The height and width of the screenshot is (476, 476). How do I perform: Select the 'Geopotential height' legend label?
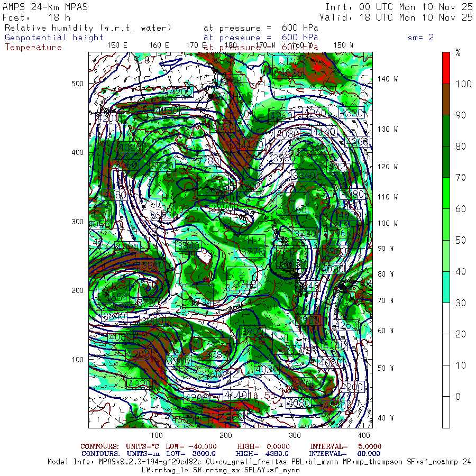tap(54, 38)
